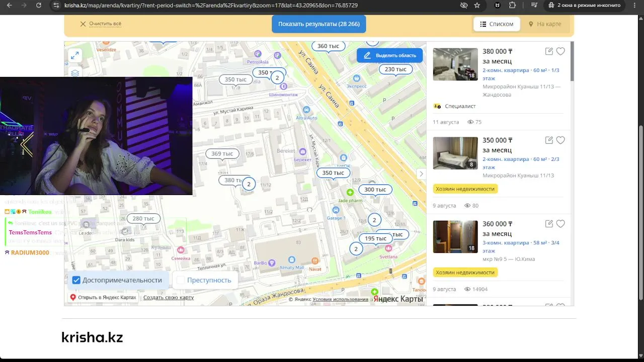The image size is (644, 362).
Task: Open thumbnail of the 350 000 ₸ listing
Action: [x=455, y=153]
